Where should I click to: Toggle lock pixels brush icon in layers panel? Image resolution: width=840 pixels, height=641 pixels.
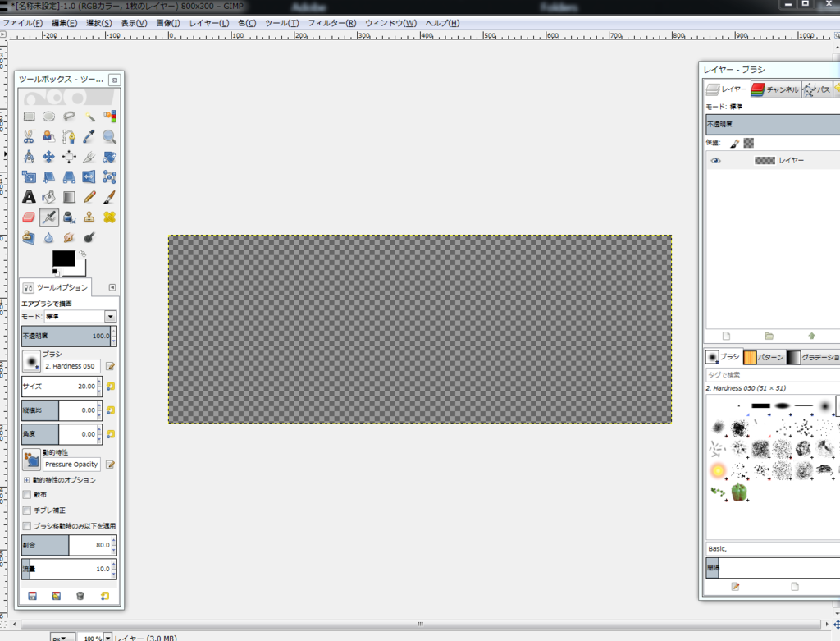click(734, 143)
